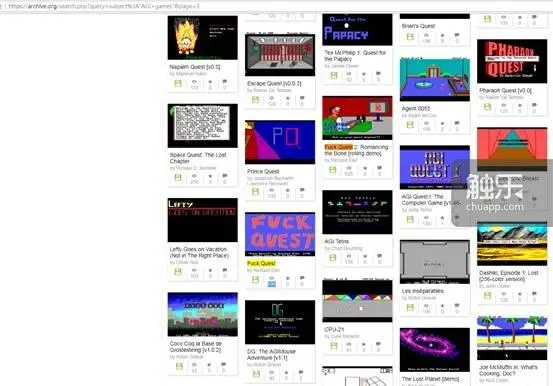Viewport: 553px width, 386px height.
Task: Click the software icon under Lefty Goes on Vacation
Action: click(178, 272)
